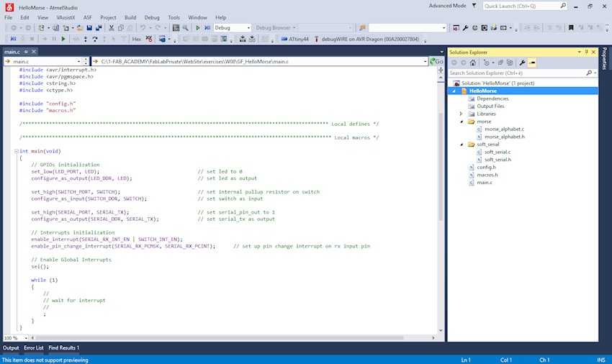The width and height of the screenshot is (612, 364).
Task: Open the Properties side tab
Action: pos(605,58)
